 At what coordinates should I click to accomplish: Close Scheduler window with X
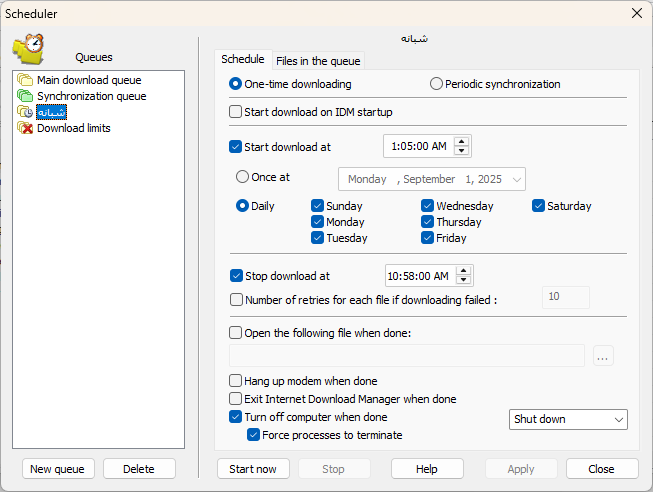[x=637, y=13]
